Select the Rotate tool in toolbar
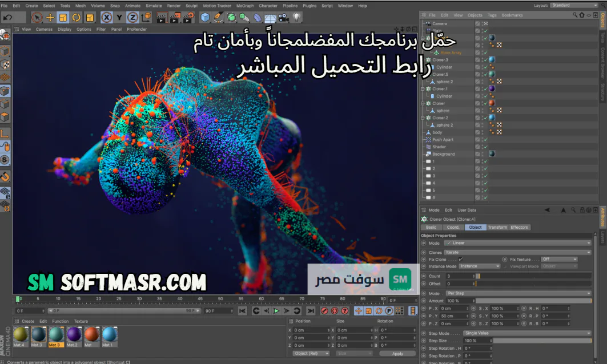The height and width of the screenshot is (364, 607). [x=77, y=18]
